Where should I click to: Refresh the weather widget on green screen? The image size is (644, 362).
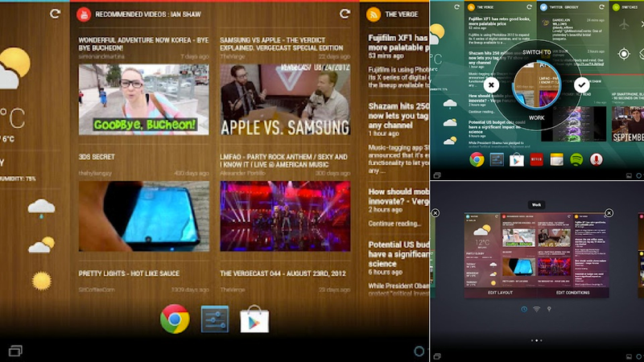456,7
